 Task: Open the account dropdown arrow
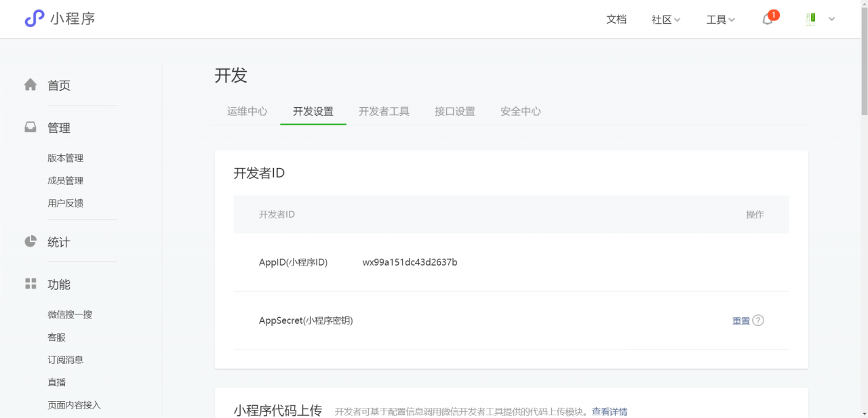click(832, 19)
